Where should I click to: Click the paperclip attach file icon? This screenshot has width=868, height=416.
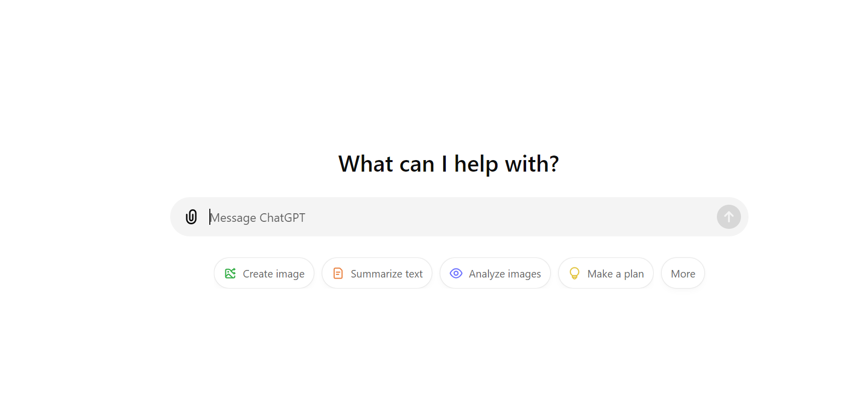pos(191,217)
